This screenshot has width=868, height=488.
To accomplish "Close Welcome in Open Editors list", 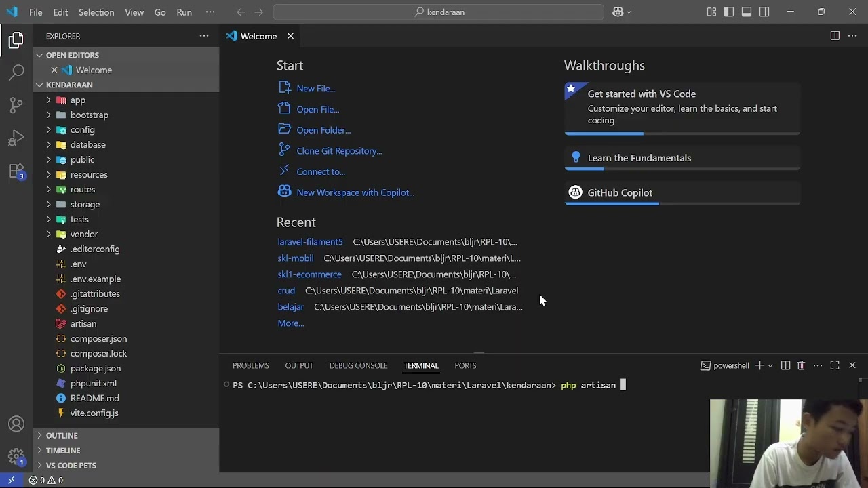I will (54, 70).
